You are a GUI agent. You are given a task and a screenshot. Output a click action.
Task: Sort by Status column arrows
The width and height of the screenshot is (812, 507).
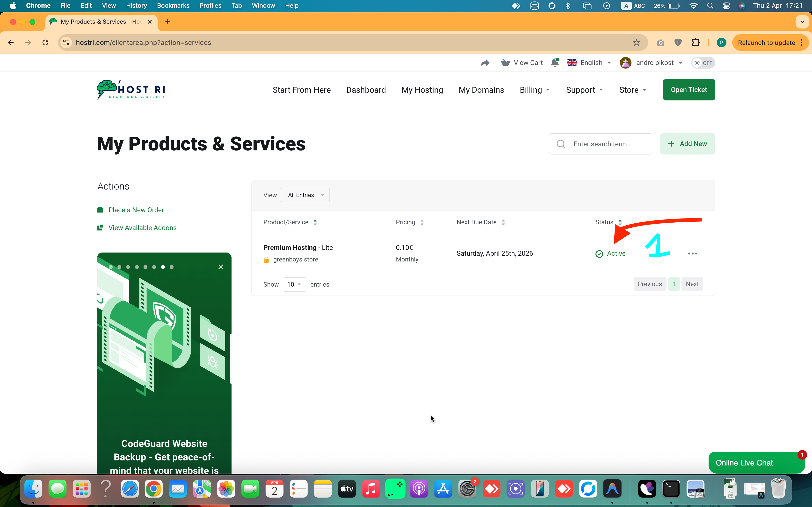(620, 222)
